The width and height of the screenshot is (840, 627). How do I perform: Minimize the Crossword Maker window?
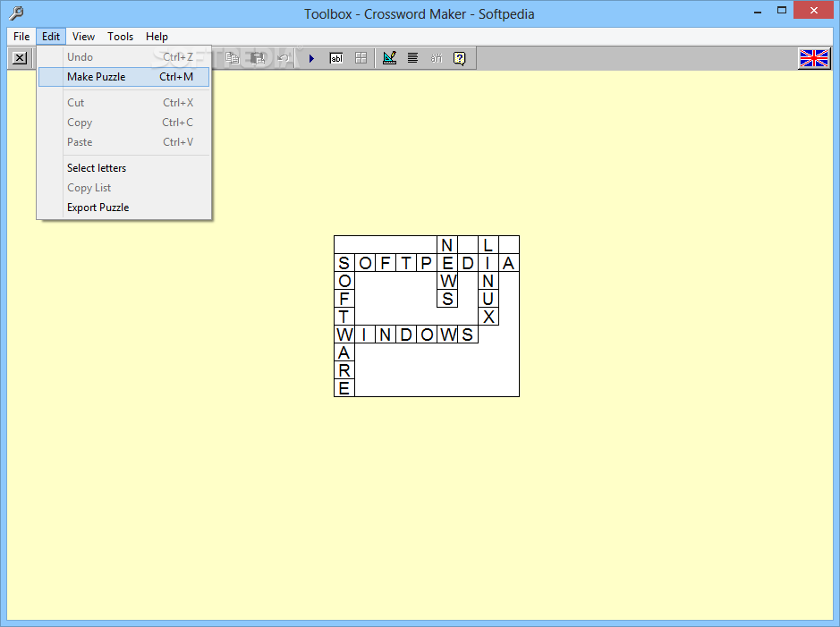click(x=758, y=11)
